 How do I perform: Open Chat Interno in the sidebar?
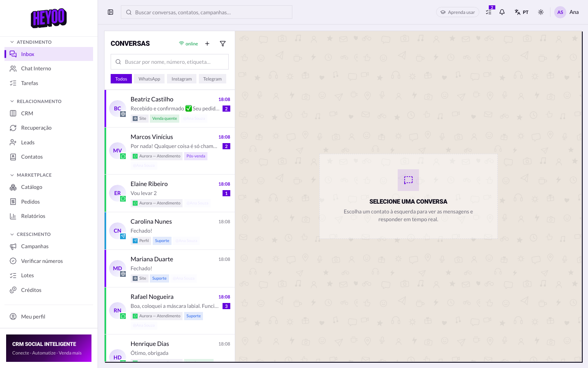49,68
